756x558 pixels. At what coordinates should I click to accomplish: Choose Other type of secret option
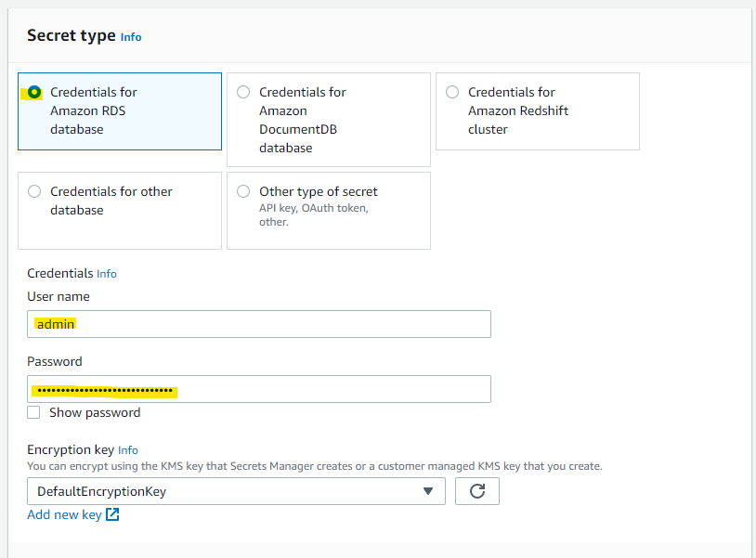click(243, 191)
